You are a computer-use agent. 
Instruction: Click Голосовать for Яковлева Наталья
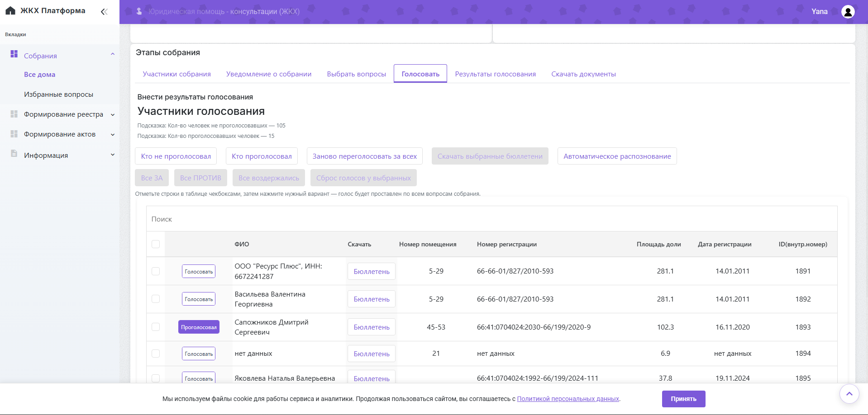[x=199, y=378]
